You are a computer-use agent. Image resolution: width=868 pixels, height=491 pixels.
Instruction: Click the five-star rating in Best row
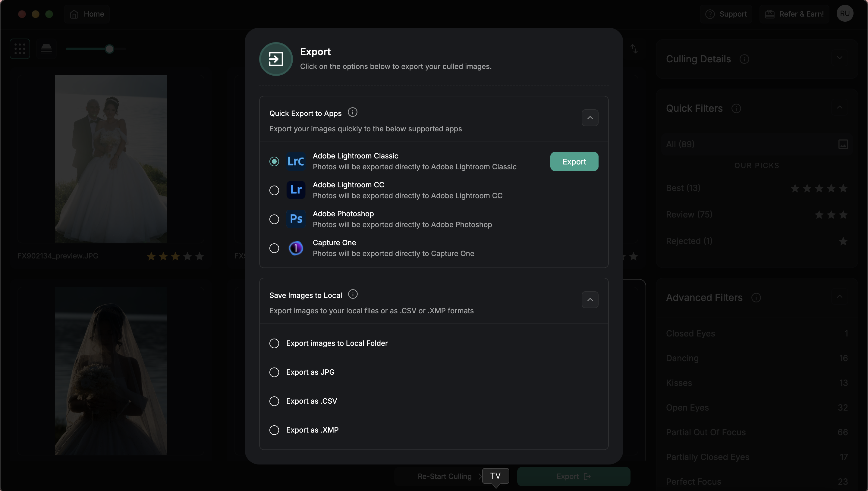[x=819, y=188]
